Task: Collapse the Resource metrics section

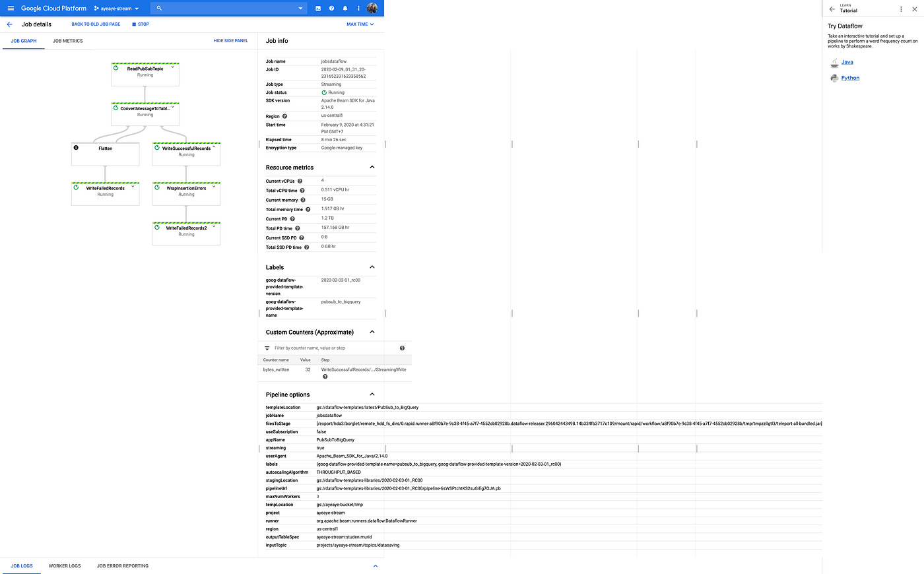Action: (x=372, y=167)
